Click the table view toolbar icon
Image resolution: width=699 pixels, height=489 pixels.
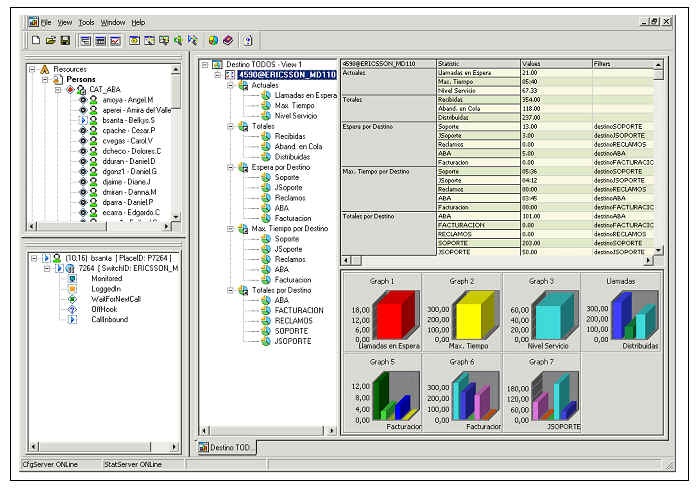point(101,41)
